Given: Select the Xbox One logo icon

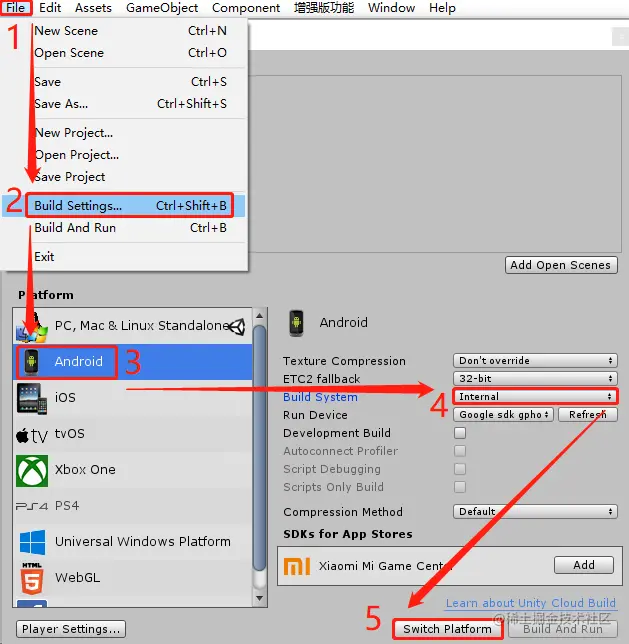Looking at the screenshot, I should [32, 471].
